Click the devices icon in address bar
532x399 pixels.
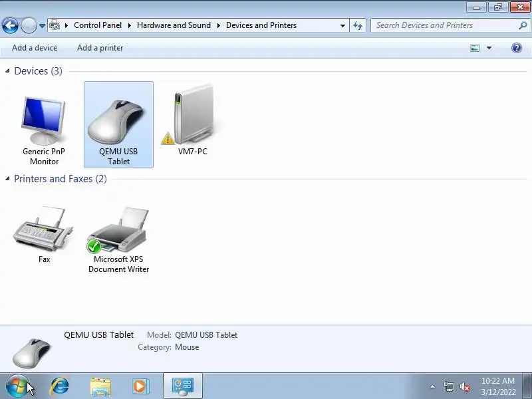coord(55,25)
